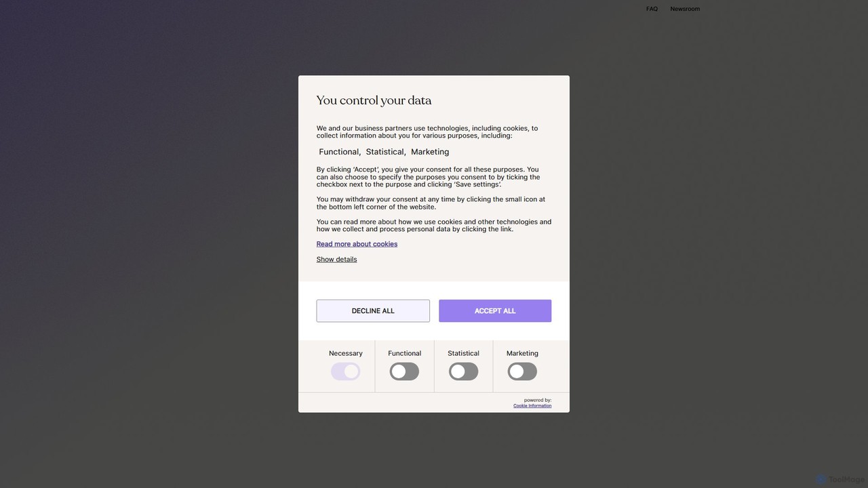Click the Statistical label above its toggle

coord(464,353)
